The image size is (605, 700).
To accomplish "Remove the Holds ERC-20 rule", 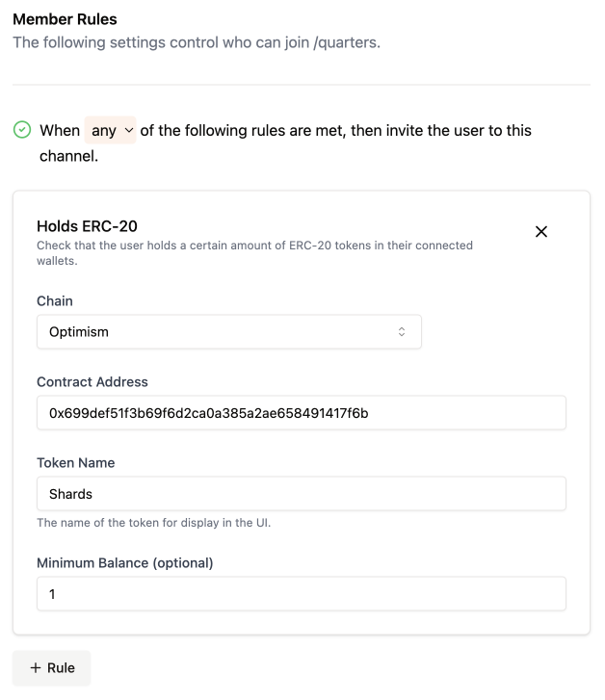I will point(541,232).
